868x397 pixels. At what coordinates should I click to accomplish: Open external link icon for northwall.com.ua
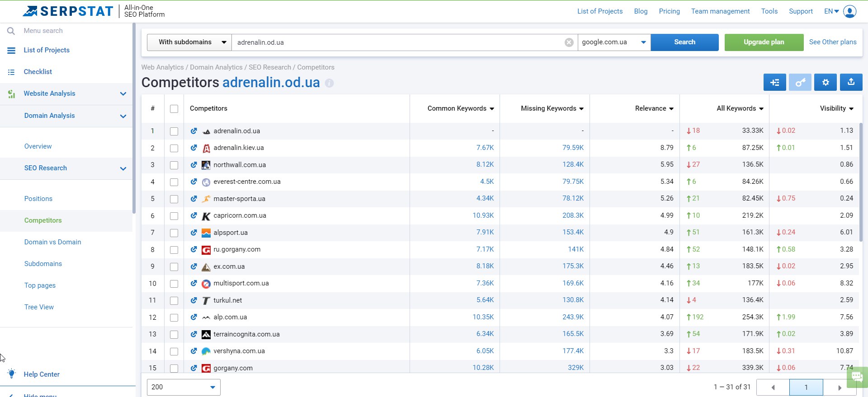pos(193,165)
